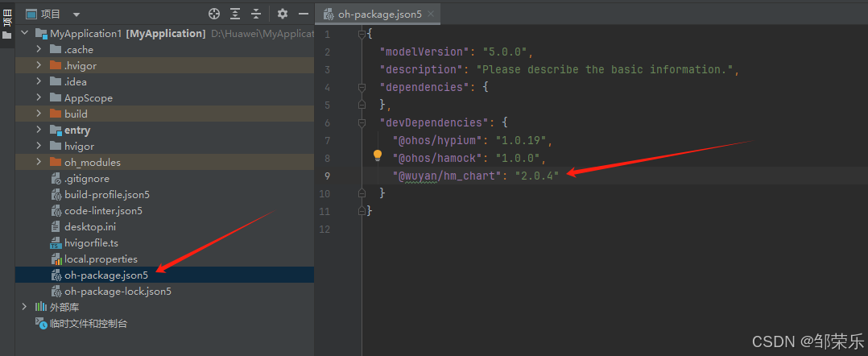Screen dimensions: 868x356
Task: Click the Collapse All toolbar icon
Action: coord(256,14)
